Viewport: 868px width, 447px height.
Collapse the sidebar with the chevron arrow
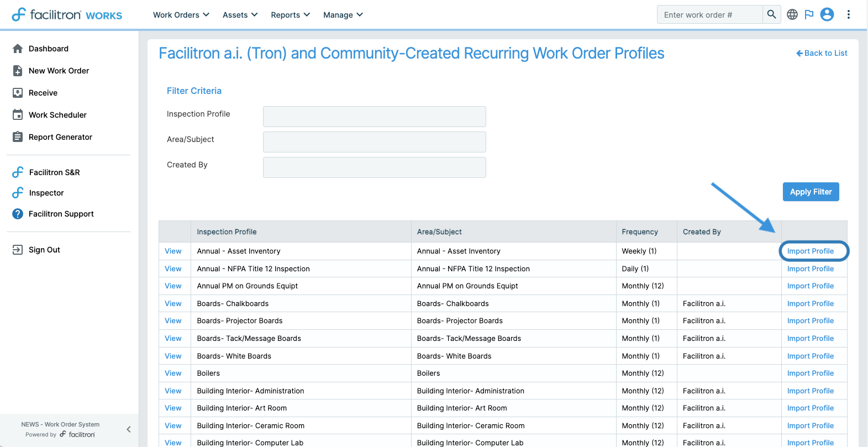click(x=128, y=429)
